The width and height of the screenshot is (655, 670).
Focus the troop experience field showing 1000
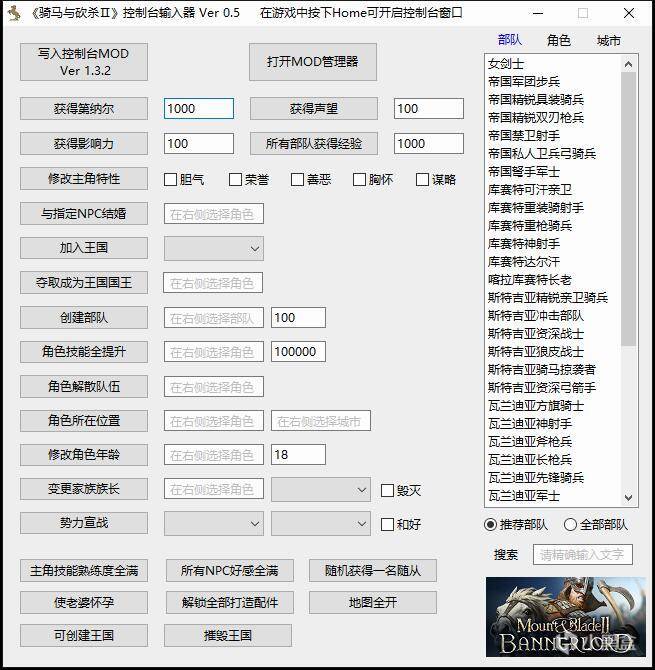coord(429,144)
